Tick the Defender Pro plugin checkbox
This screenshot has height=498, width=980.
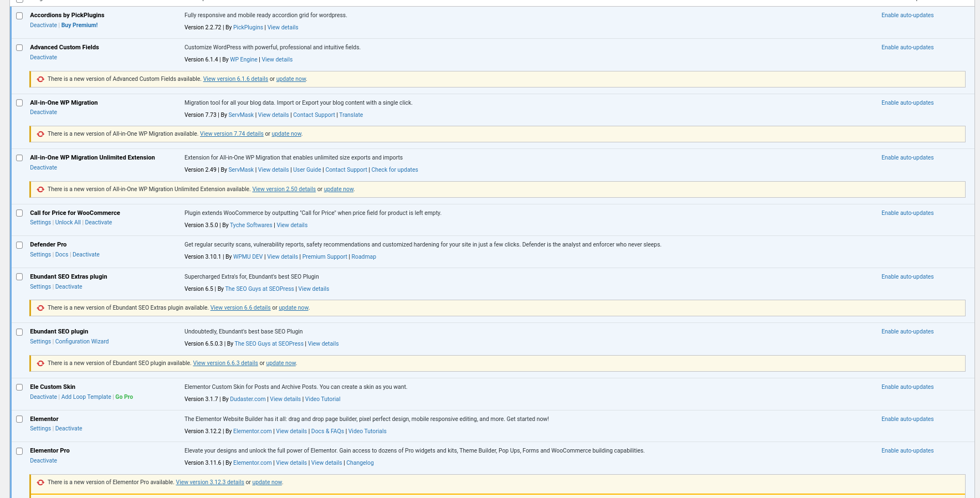19,245
